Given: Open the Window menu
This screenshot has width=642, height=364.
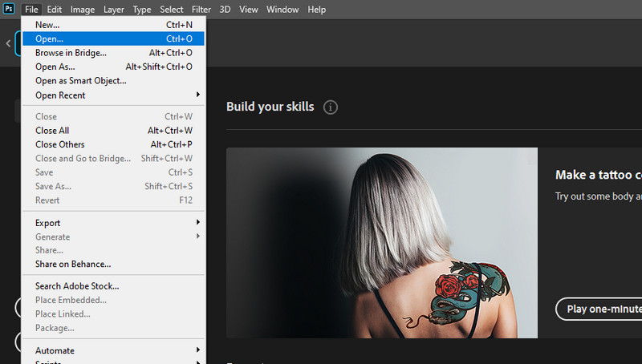Looking at the screenshot, I should [282, 10].
